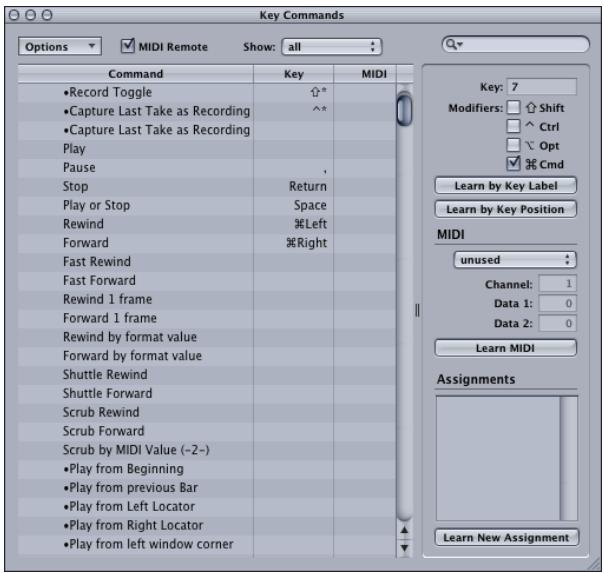Select the Rewind 1 frame command
This screenshot has height=573, width=604.
tap(206, 299)
